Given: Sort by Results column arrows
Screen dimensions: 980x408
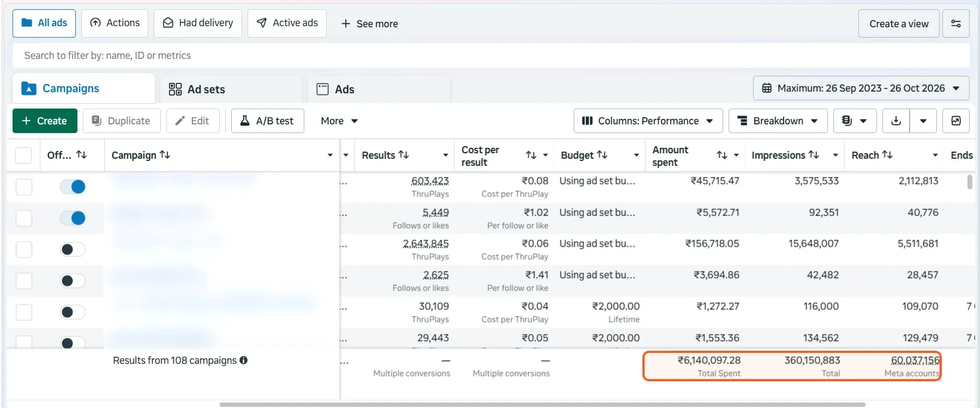Looking at the screenshot, I should click(x=404, y=155).
